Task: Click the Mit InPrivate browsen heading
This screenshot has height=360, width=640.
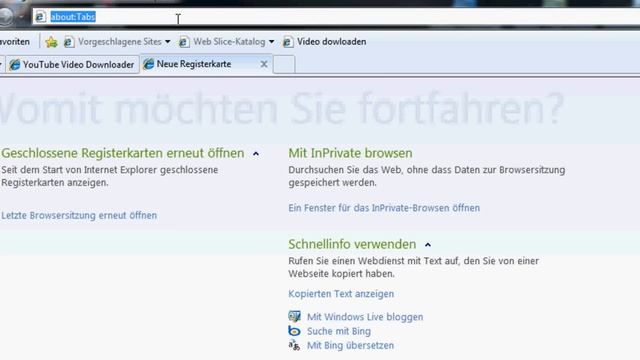Action: click(350, 153)
